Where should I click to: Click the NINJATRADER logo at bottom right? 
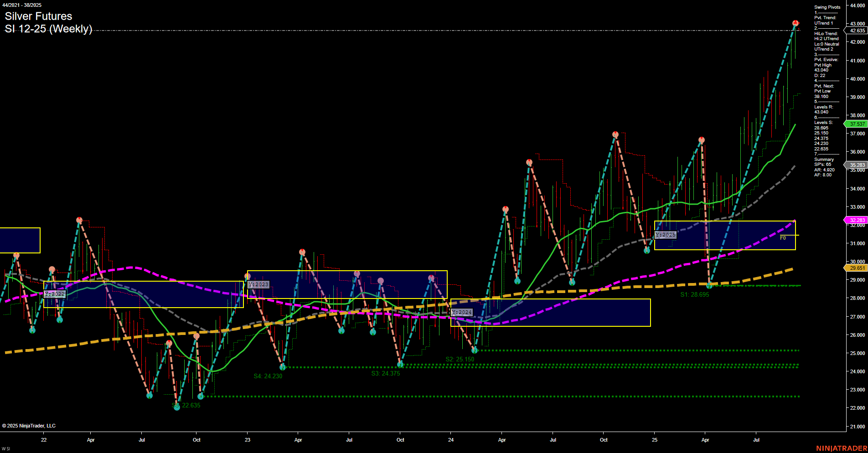point(841,448)
